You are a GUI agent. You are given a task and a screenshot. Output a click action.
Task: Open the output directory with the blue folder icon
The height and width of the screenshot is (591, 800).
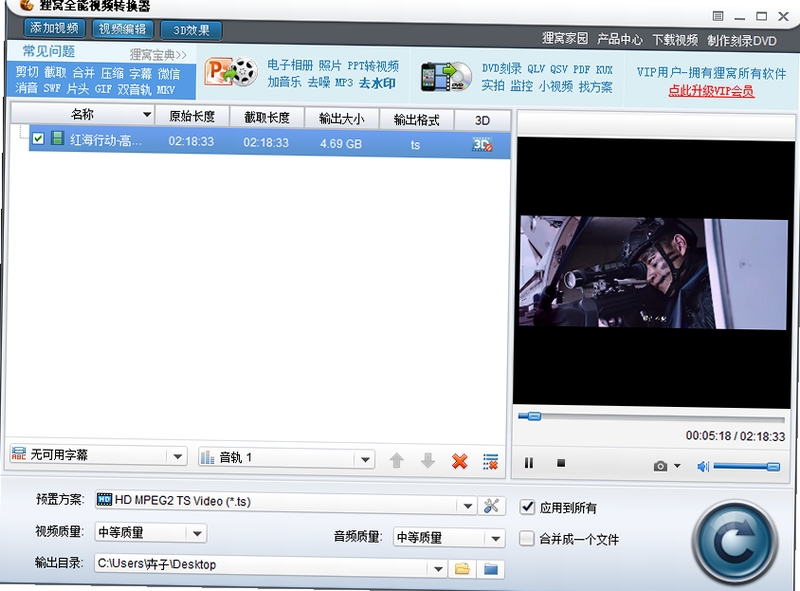click(x=490, y=569)
